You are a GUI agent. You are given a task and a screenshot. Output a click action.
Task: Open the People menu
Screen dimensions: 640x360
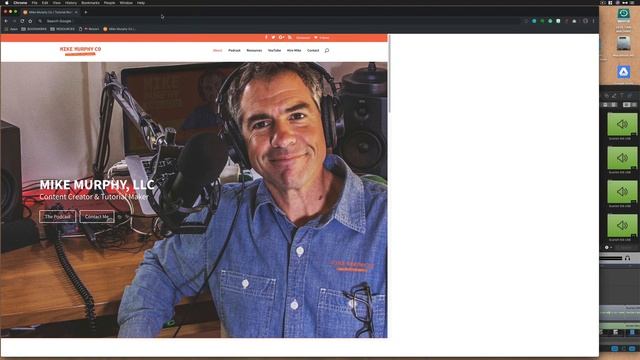(109, 2)
